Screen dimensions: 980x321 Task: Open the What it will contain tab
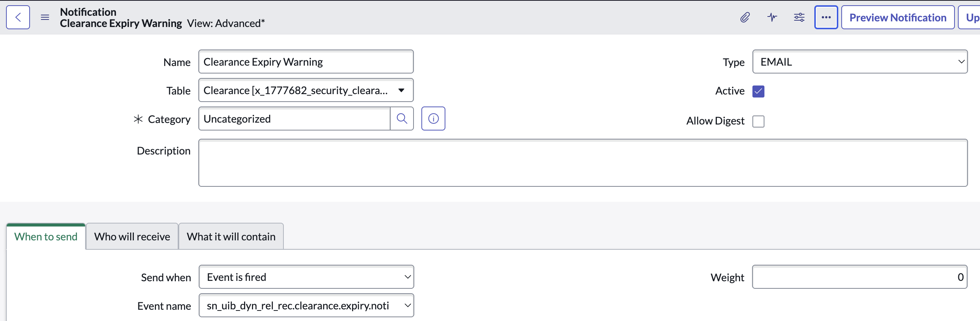(231, 237)
